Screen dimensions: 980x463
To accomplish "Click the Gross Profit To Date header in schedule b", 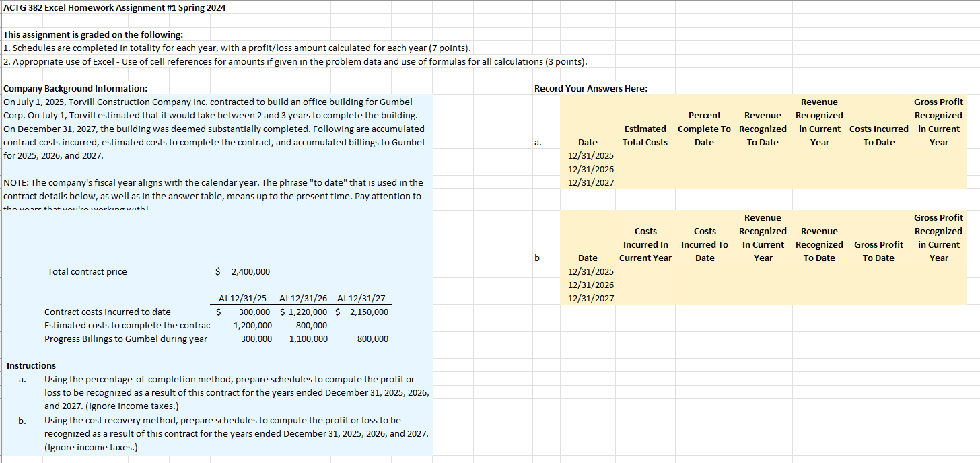I will [x=878, y=251].
